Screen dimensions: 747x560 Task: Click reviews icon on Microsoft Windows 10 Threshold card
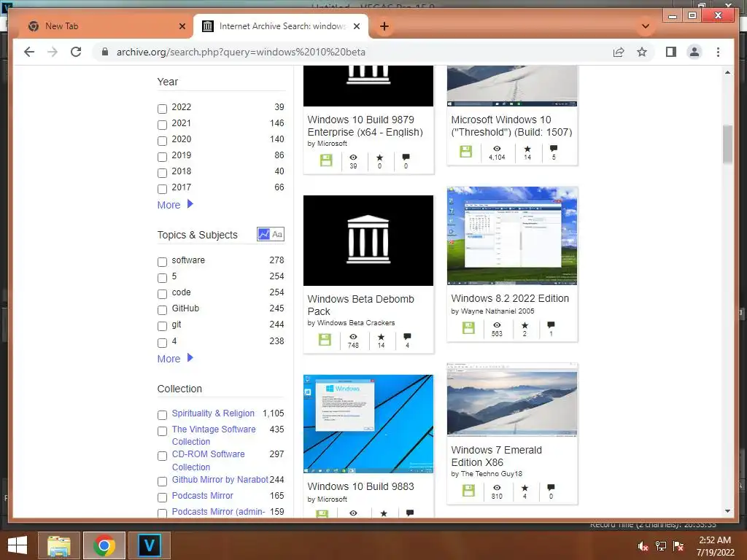tap(553, 149)
